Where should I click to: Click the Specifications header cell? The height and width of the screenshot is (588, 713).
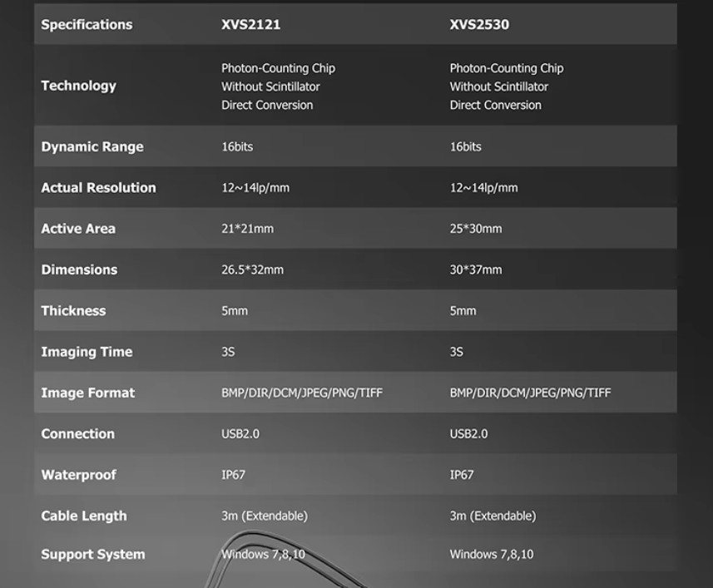[x=87, y=25]
